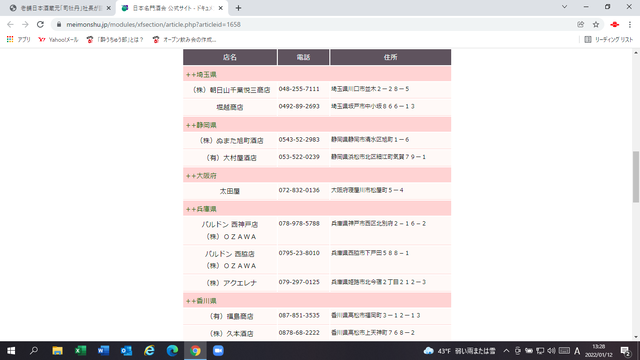The image size is (640, 360).
Task: Open the オープン飲み会の作成 bookmark
Action: tap(184, 40)
